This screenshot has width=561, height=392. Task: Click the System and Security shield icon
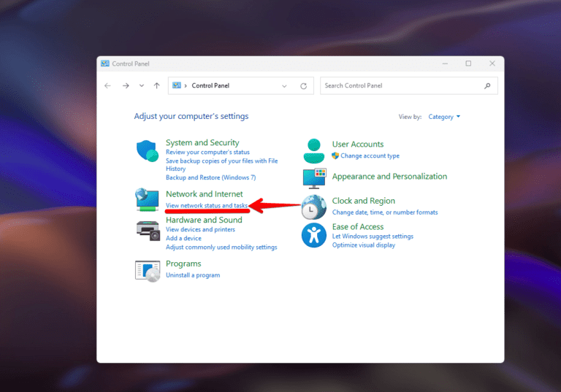click(147, 151)
